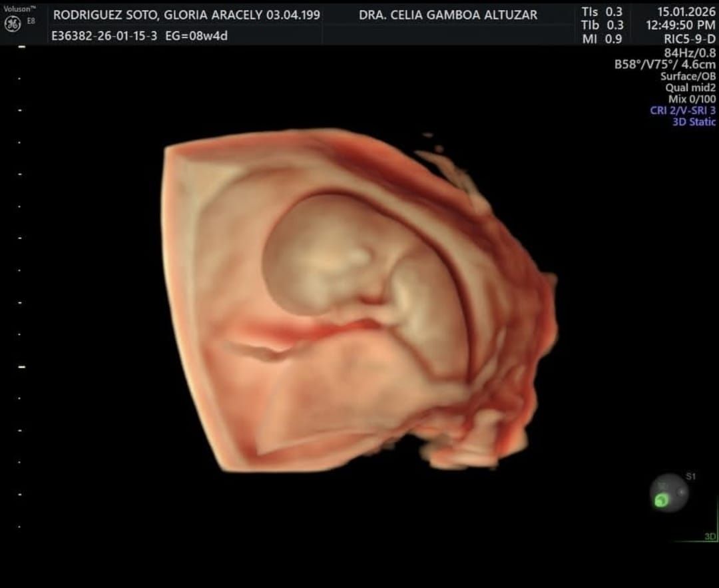Image resolution: width=719 pixels, height=588 pixels.
Task: Click the long tick on the depth scale
Action: coord(21,366)
